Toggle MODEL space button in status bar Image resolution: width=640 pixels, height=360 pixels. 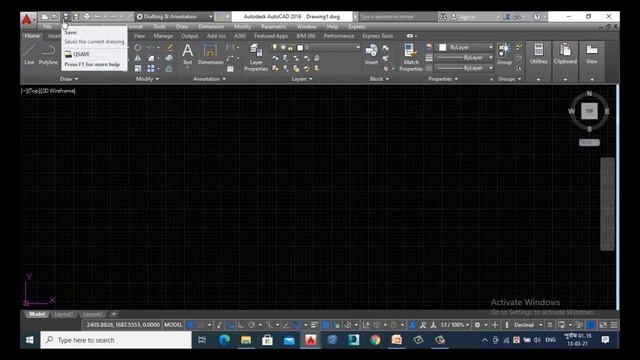[x=173, y=325]
